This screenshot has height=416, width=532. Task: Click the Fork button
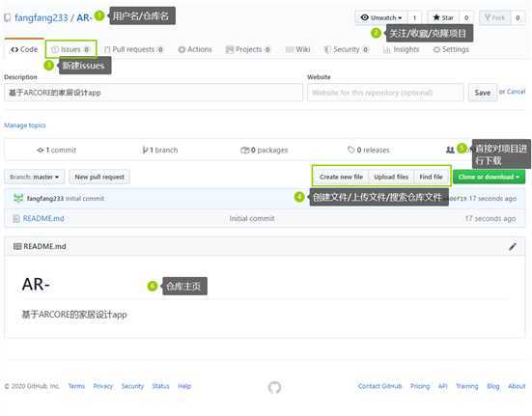[x=494, y=17]
